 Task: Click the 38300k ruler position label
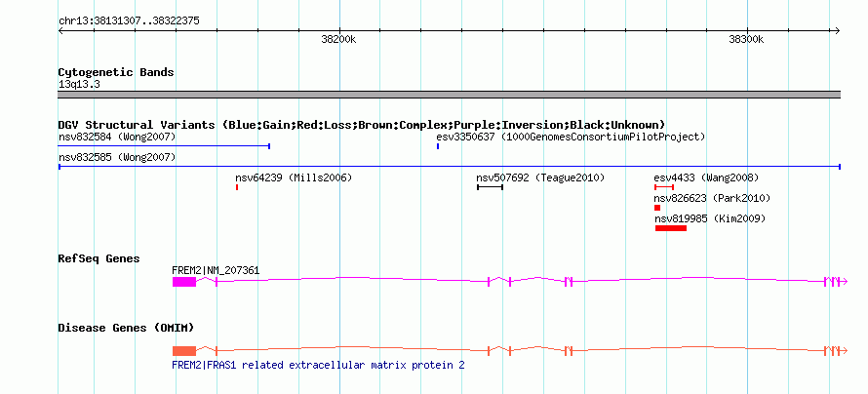[746, 40]
